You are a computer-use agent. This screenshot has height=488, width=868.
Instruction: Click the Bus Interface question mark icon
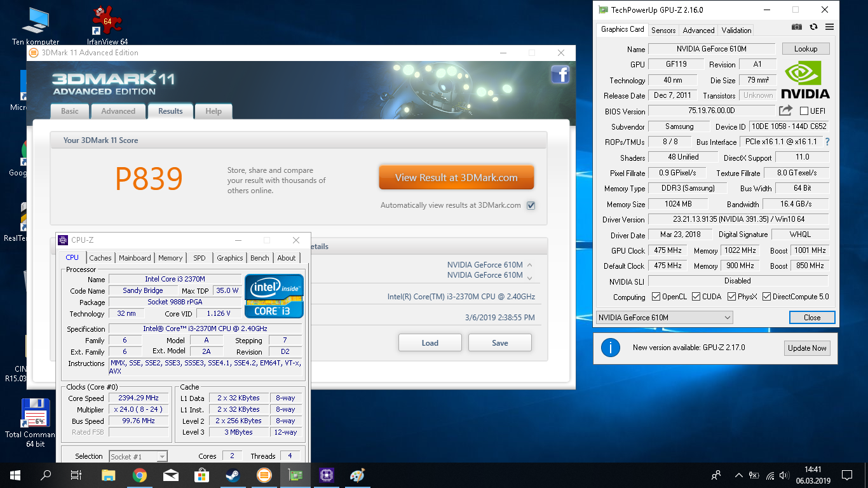point(827,142)
